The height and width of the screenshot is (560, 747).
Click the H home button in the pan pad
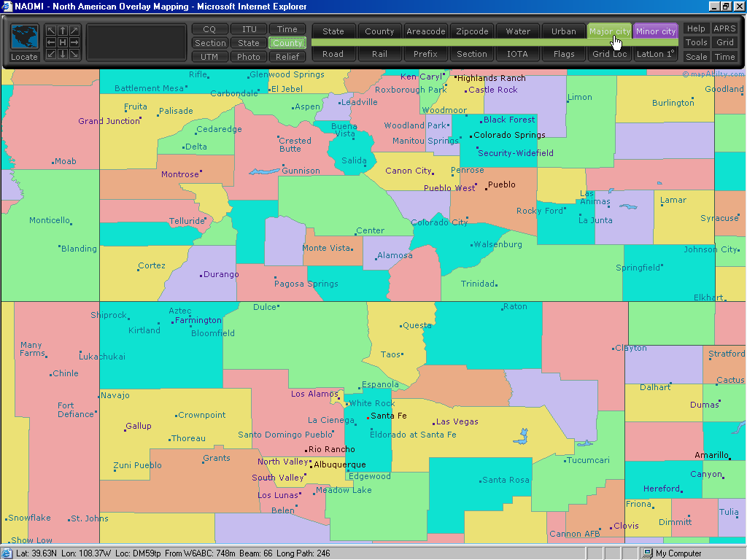[x=63, y=42]
